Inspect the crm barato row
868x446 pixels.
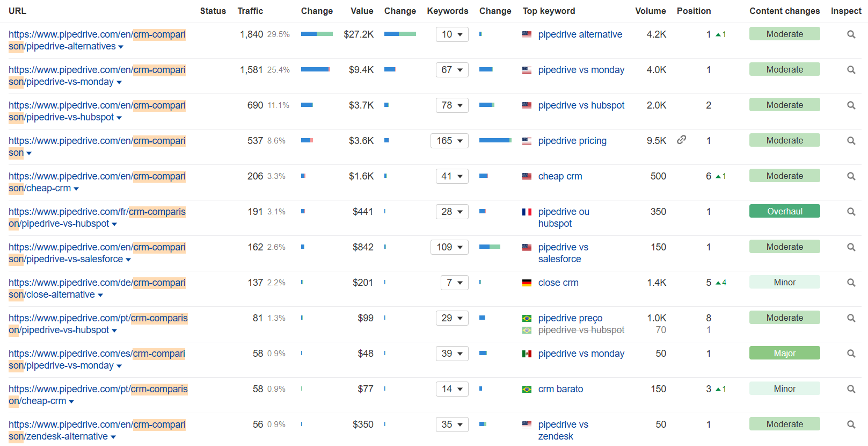coord(851,389)
